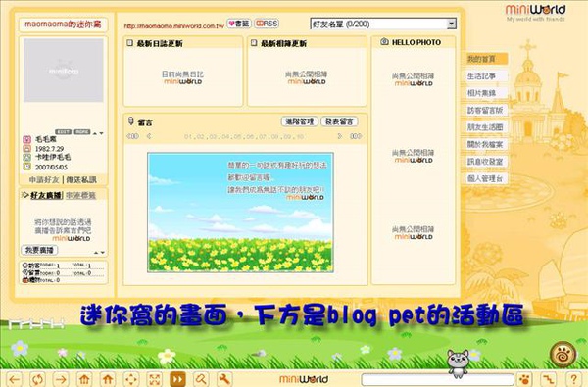Screen dimensions: 588x387
Task: Open 生活記事 in the side menu
Action: tap(486, 76)
